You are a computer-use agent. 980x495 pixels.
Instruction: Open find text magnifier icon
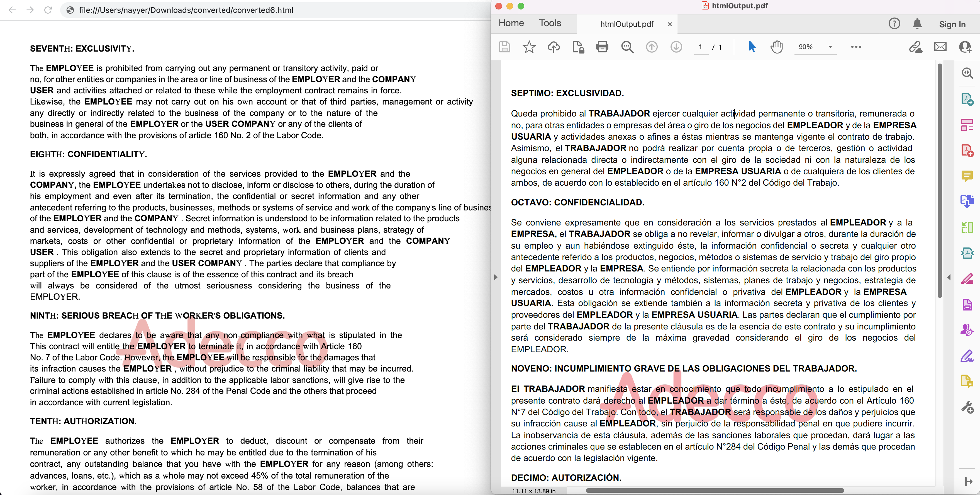pyautogui.click(x=627, y=47)
